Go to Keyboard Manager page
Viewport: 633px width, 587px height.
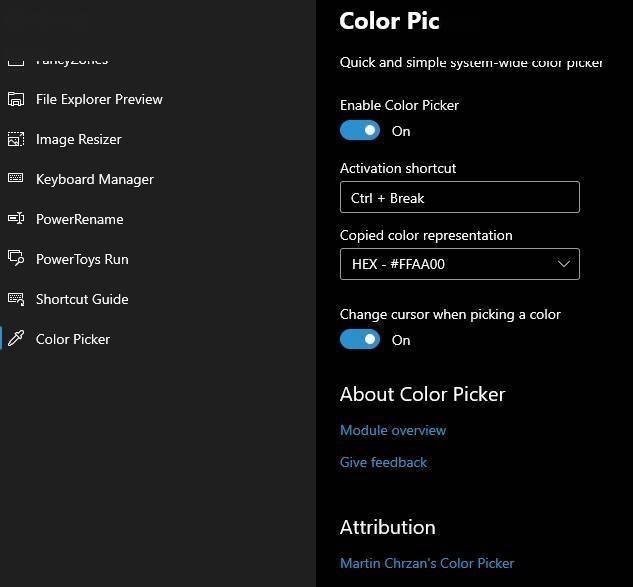pos(95,179)
